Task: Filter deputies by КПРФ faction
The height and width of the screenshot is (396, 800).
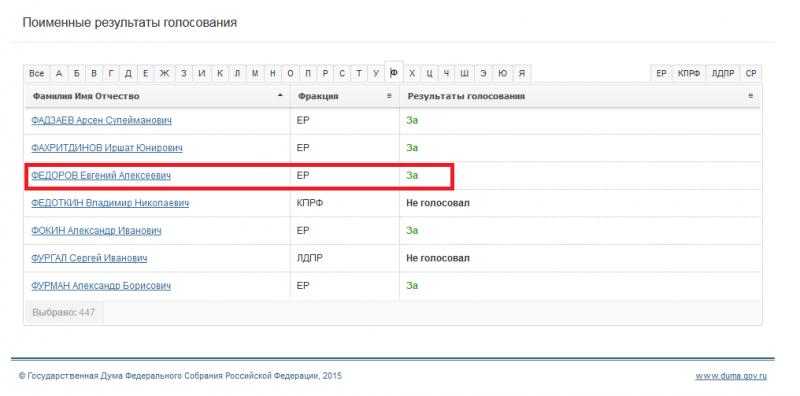Action: pos(689,73)
